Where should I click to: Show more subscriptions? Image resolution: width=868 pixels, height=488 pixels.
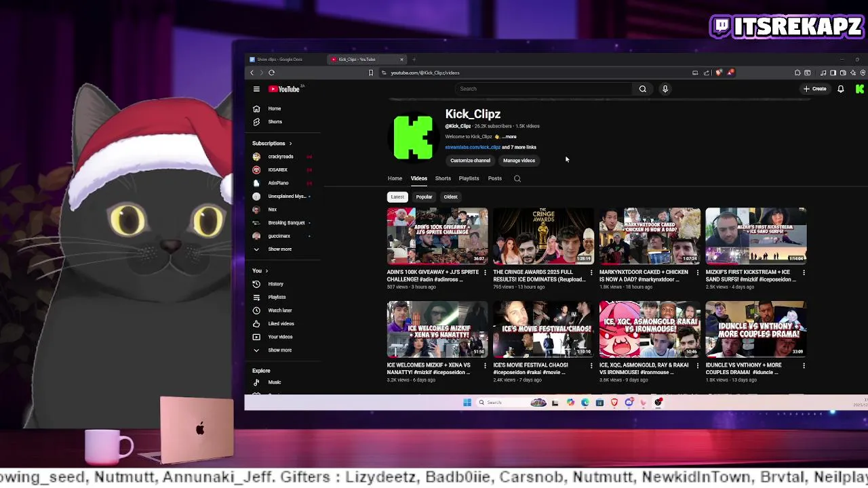pyautogui.click(x=279, y=249)
